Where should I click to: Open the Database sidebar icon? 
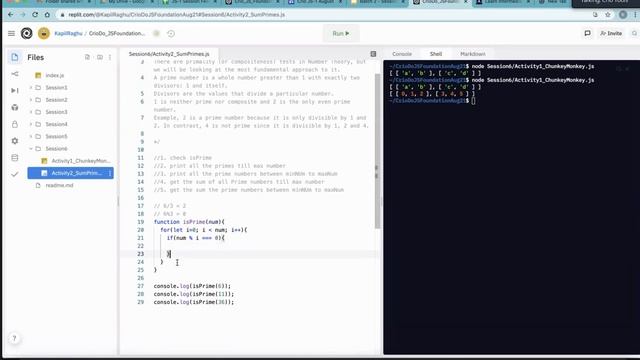(x=15, y=158)
